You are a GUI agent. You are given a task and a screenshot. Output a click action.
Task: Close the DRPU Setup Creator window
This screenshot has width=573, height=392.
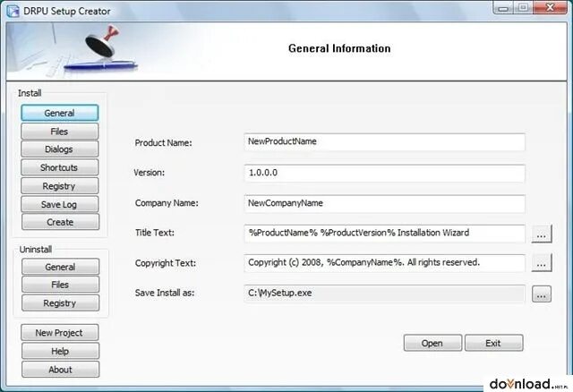551,8
